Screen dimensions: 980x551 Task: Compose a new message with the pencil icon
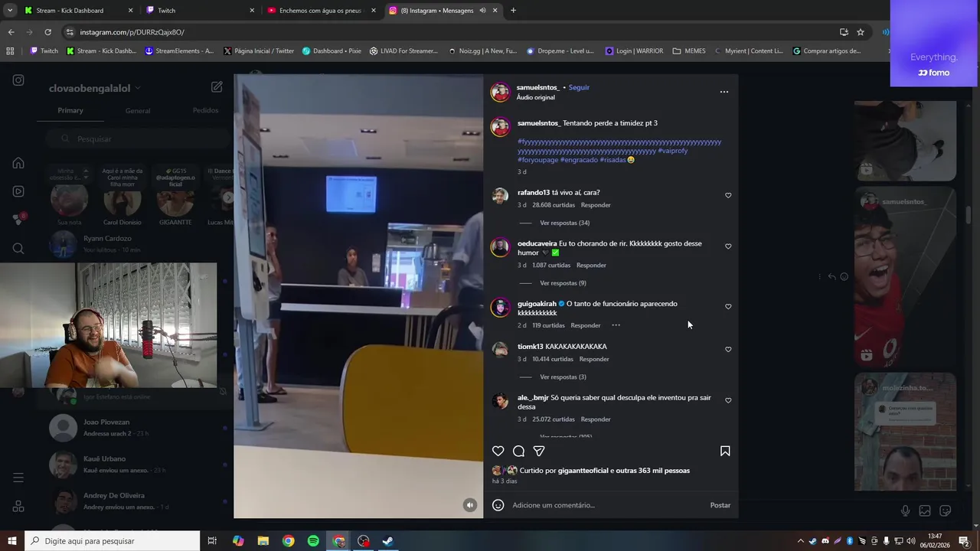[217, 87]
